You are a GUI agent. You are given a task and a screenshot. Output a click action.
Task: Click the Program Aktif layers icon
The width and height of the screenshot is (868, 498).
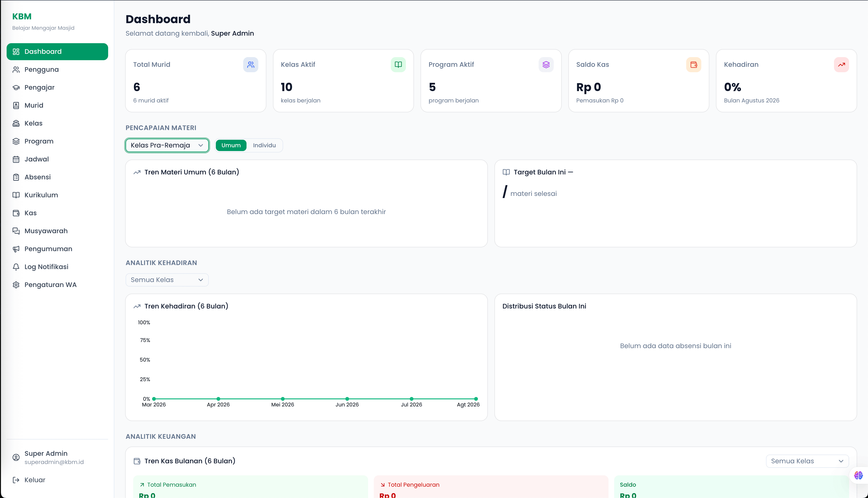point(546,65)
